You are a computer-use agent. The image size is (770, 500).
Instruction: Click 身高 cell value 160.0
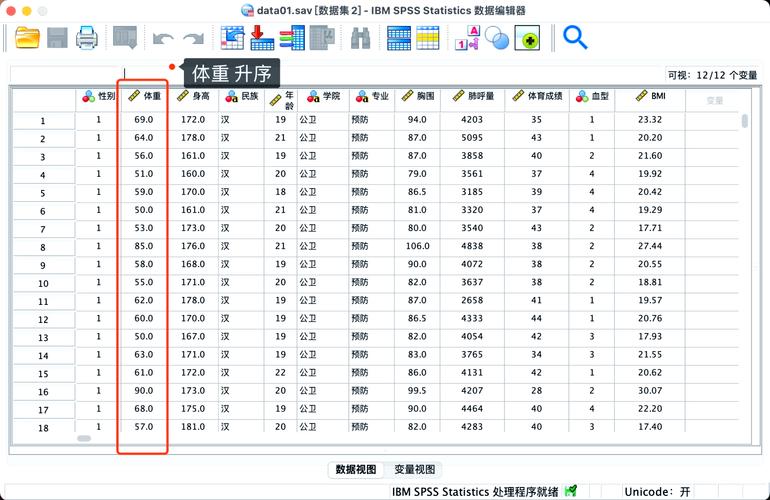[x=193, y=174]
